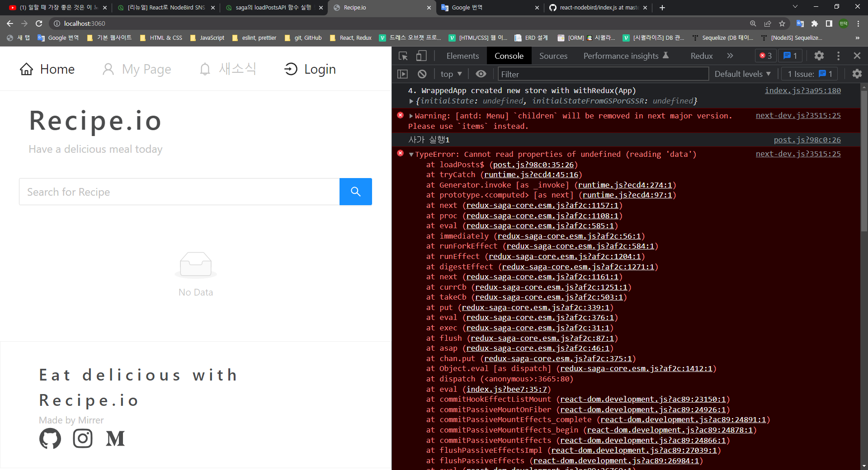This screenshot has height=470, width=868.
Task: Collapse the TypeError stack trace
Action: (x=411, y=155)
